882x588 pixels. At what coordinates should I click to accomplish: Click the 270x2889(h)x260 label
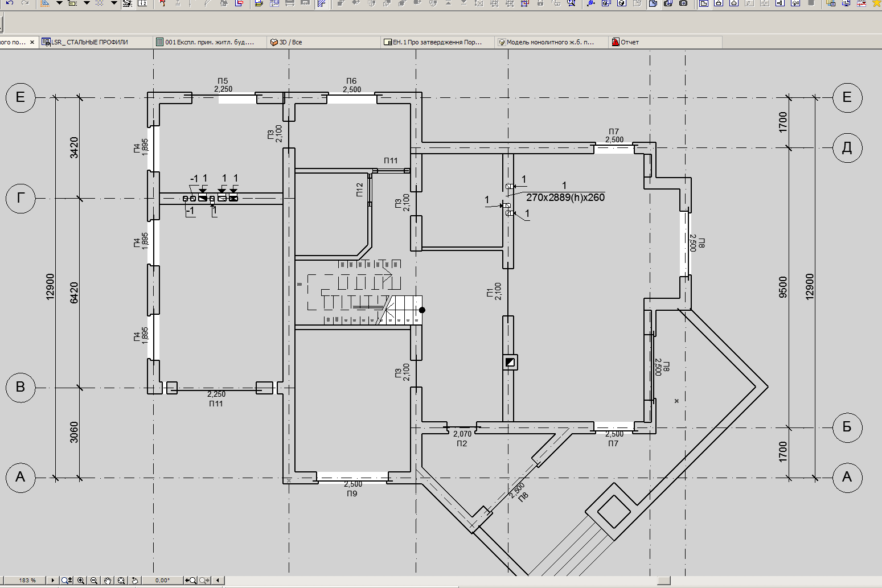(565, 198)
